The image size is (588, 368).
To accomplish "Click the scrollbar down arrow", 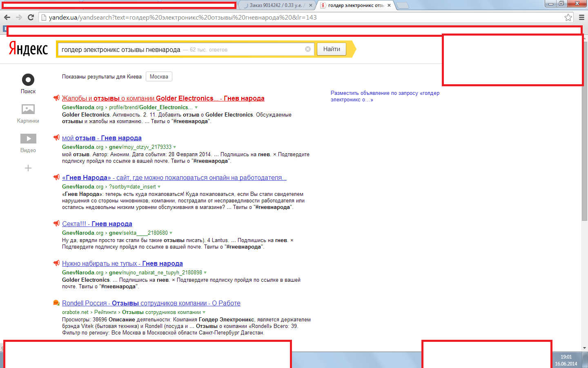I will (x=584, y=348).
